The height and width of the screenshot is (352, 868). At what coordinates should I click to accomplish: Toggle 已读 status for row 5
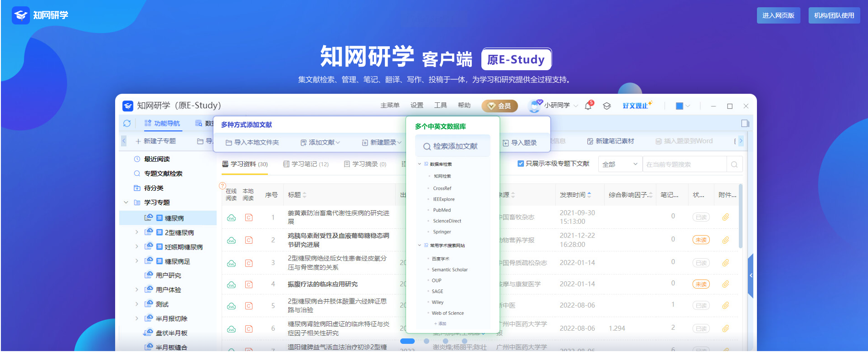tap(701, 306)
